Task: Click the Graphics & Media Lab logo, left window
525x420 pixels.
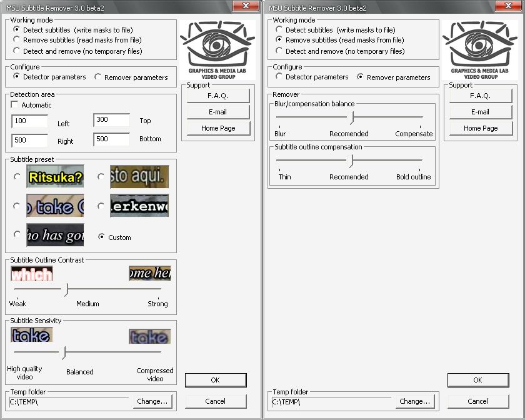Action: (x=217, y=50)
